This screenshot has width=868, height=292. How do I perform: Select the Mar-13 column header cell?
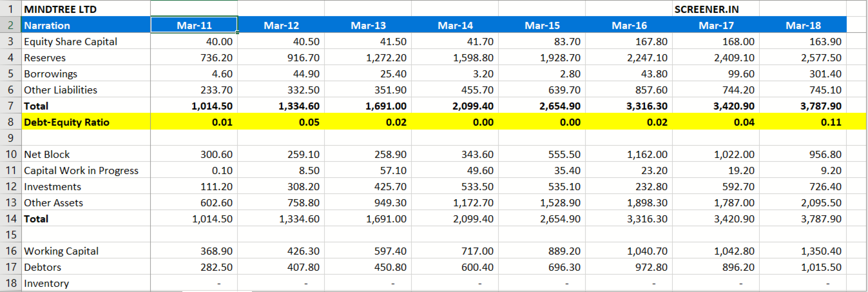pos(368,25)
